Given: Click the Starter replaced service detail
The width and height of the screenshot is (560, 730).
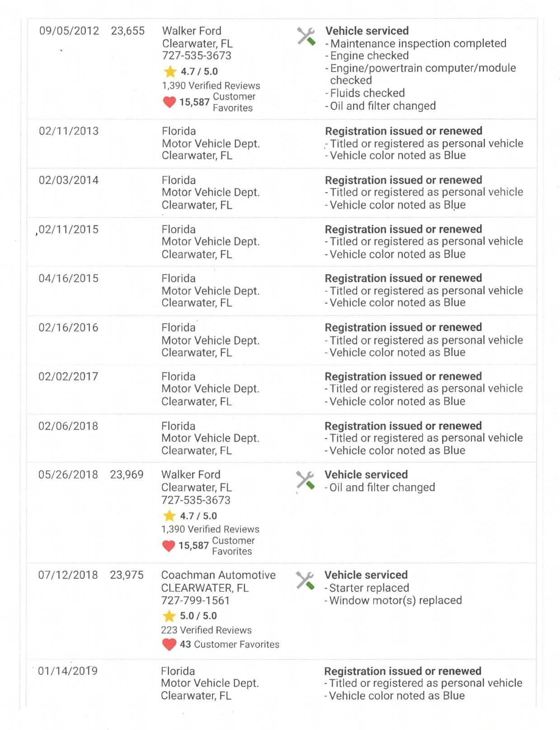Looking at the screenshot, I should pyautogui.click(x=369, y=588).
